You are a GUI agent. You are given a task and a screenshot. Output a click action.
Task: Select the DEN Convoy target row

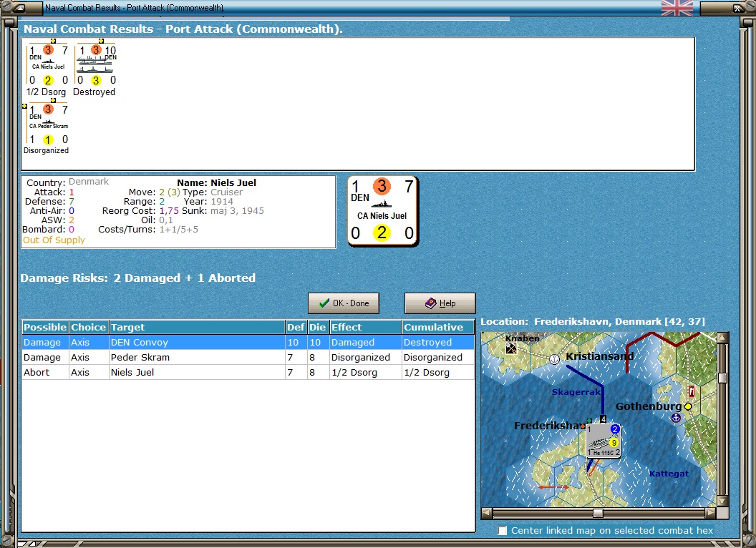(x=248, y=342)
